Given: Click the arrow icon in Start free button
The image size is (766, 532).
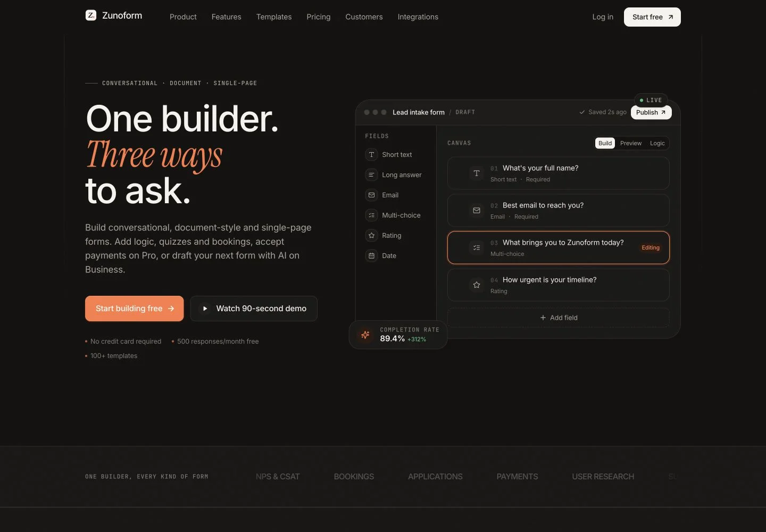Looking at the screenshot, I should pos(671,17).
